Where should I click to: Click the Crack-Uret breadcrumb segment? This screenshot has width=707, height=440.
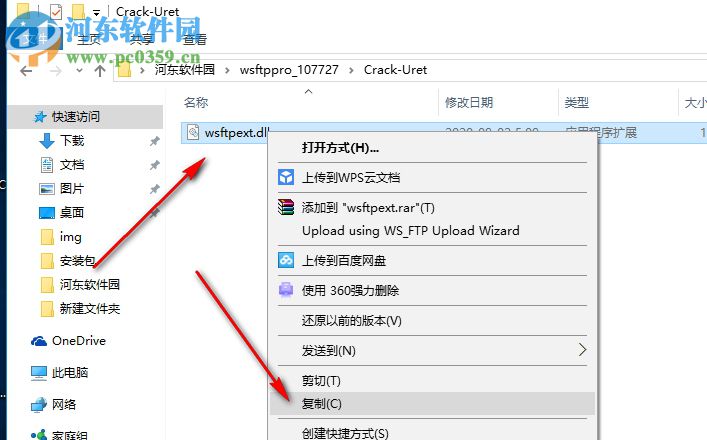click(x=395, y=69)
